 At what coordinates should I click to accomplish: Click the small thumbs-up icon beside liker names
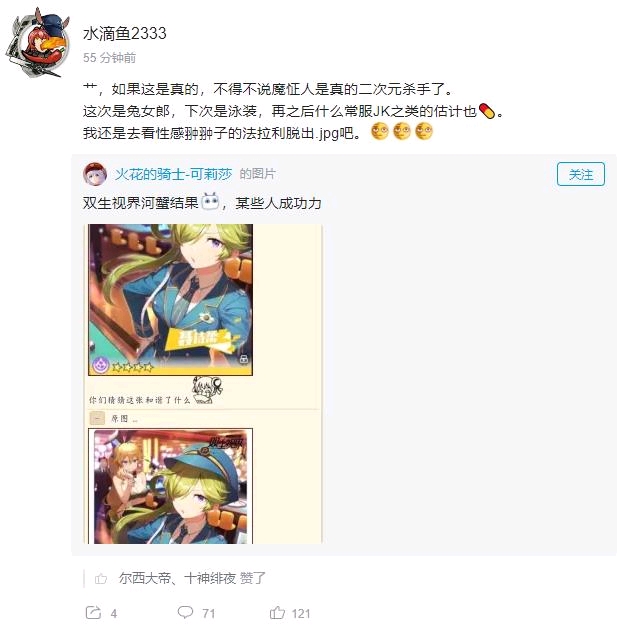100,578
